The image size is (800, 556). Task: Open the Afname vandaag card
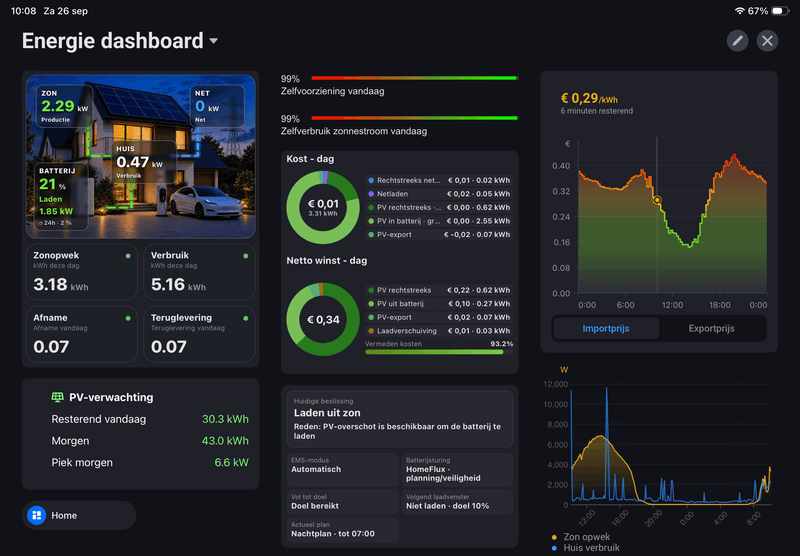point(82,334)
